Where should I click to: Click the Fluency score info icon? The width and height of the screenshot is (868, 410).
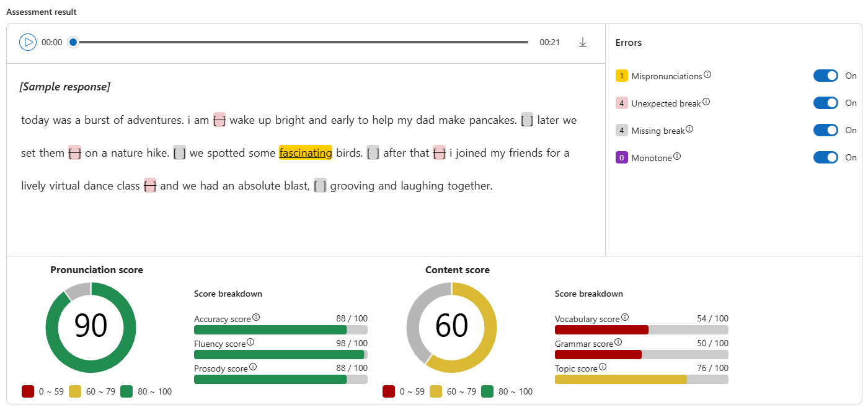[x=250, y=342]
